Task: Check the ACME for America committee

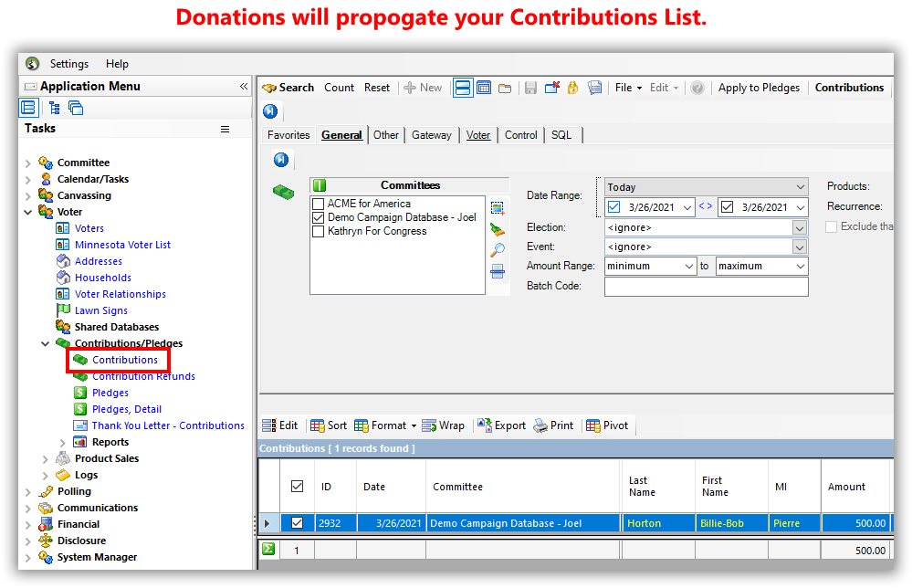Action: point(319,204)
